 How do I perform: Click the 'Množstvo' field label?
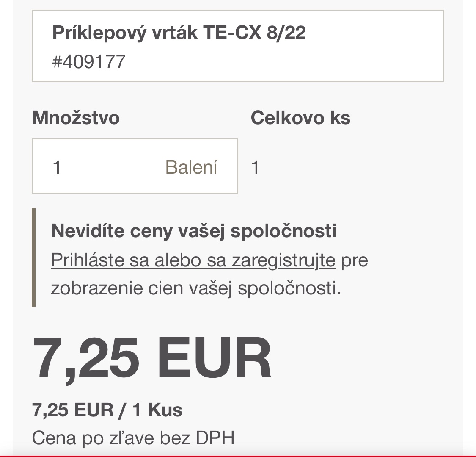point(76,118)
